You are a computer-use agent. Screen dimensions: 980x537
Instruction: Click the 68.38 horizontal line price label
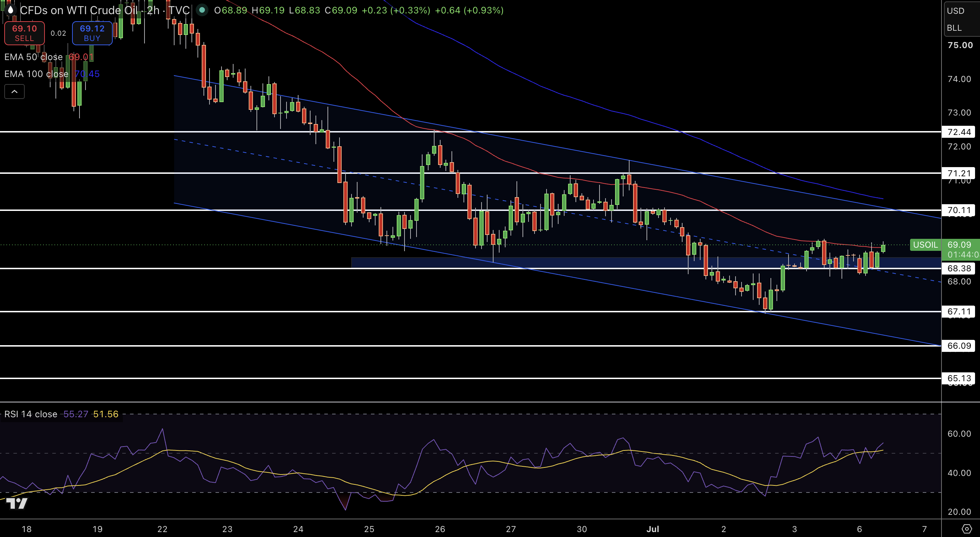coord(959,268)
